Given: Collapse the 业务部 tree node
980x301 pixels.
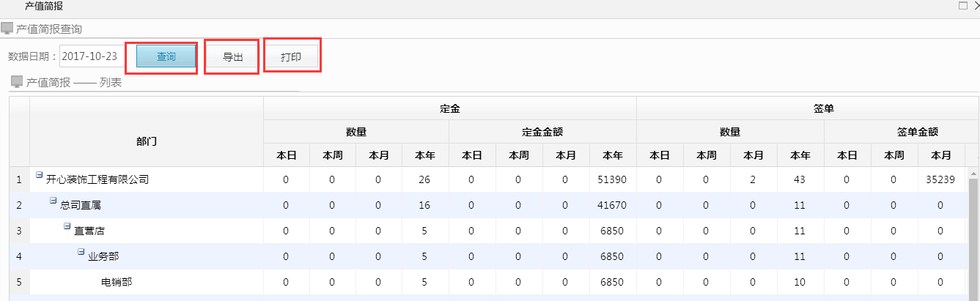Looking at the screenshot, I should point(81,252).
